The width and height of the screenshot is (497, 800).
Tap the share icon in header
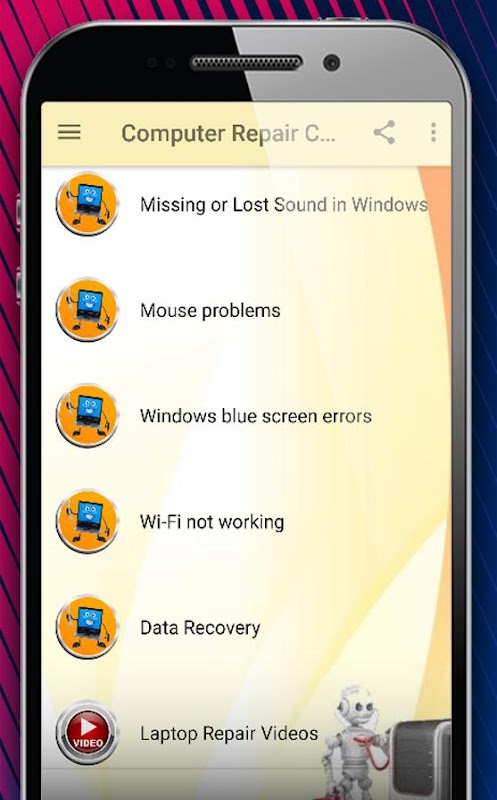(x=384, y=133)
